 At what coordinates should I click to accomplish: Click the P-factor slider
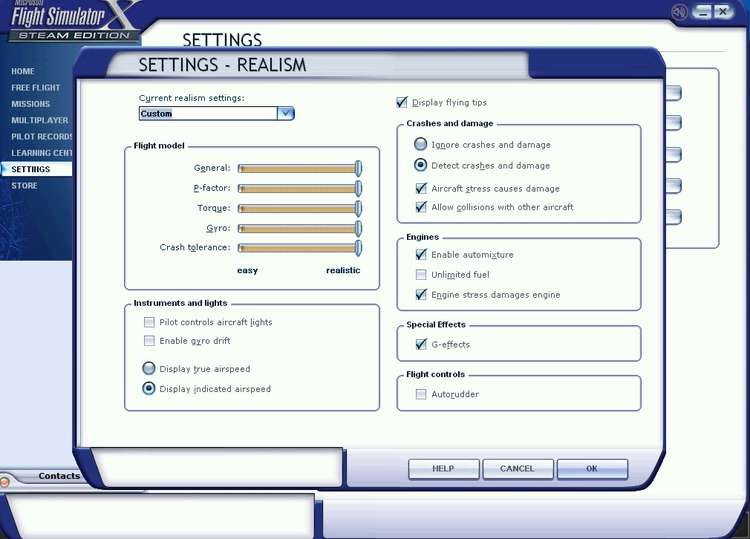[x=300, y=188]
